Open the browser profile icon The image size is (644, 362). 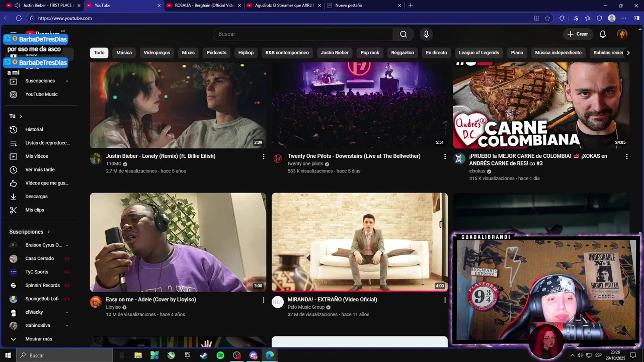612,18
